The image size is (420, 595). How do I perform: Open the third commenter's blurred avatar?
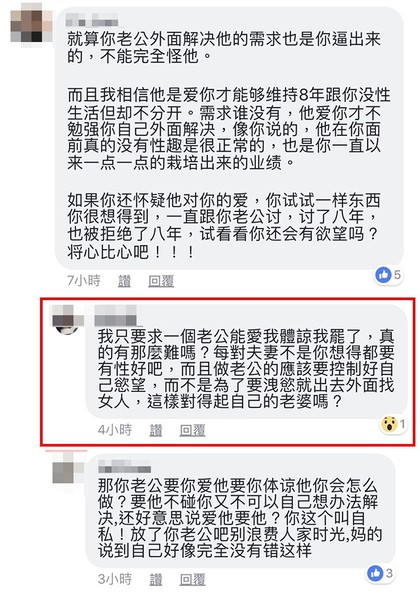tap(68, 469)
